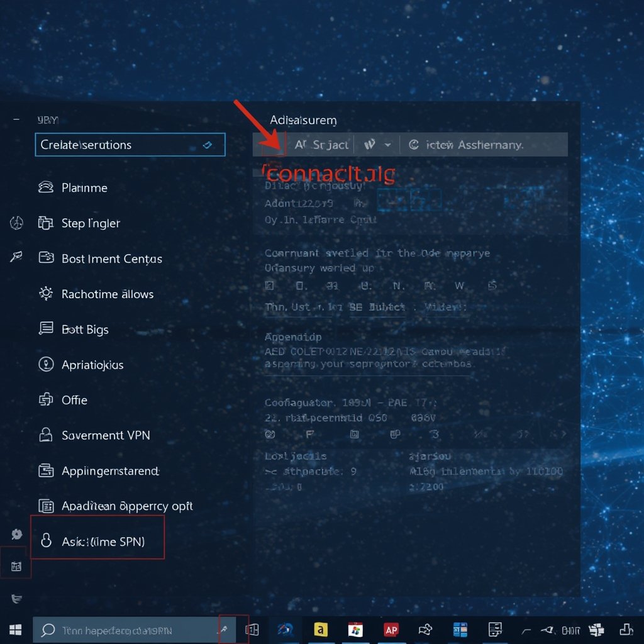This screenshot has height=644, width=644.
Task: Click the Step Ingler pages icon
Action: [45, 223]
